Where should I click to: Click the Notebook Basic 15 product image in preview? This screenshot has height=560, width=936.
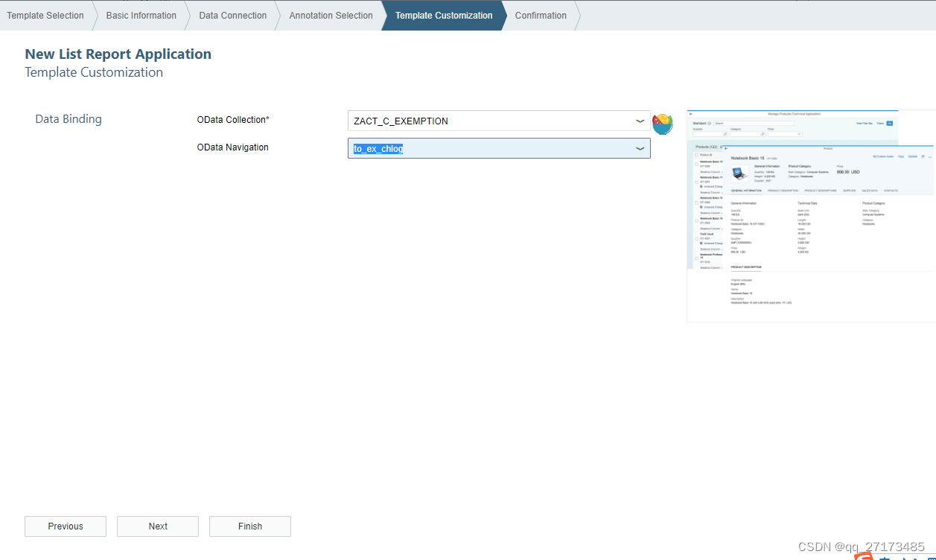740,173
